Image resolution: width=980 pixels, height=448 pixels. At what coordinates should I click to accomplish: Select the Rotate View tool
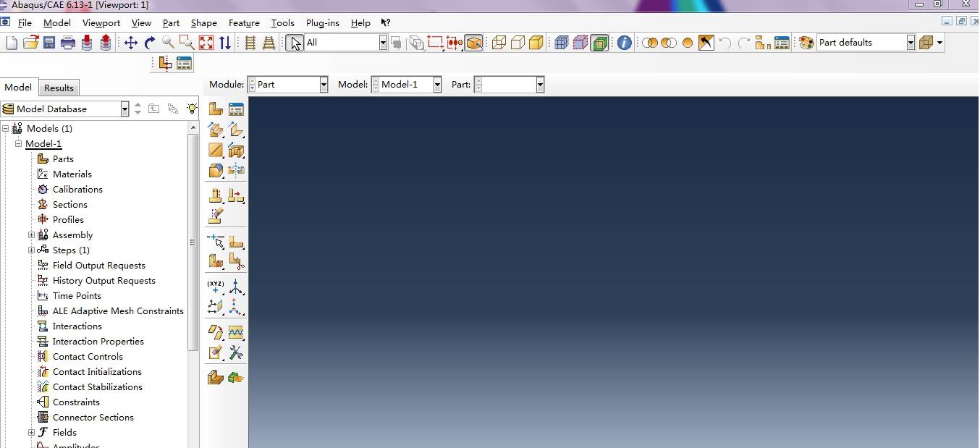150,43
